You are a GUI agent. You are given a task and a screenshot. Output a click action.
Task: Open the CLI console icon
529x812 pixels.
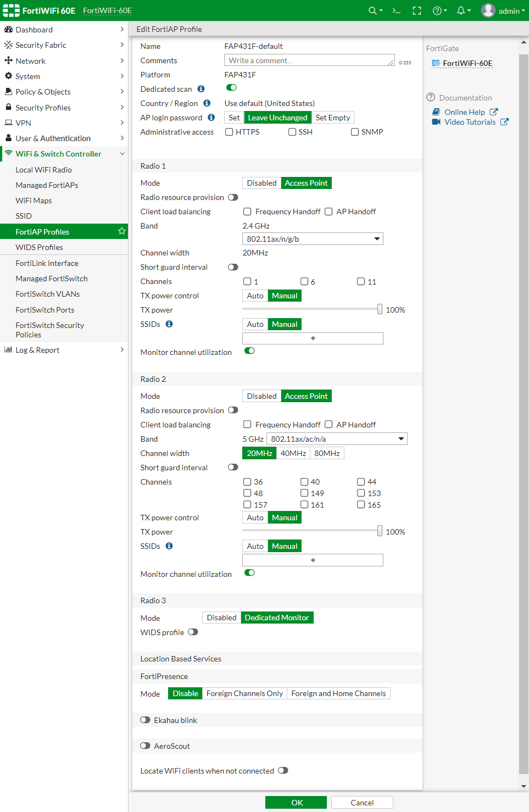397,10
